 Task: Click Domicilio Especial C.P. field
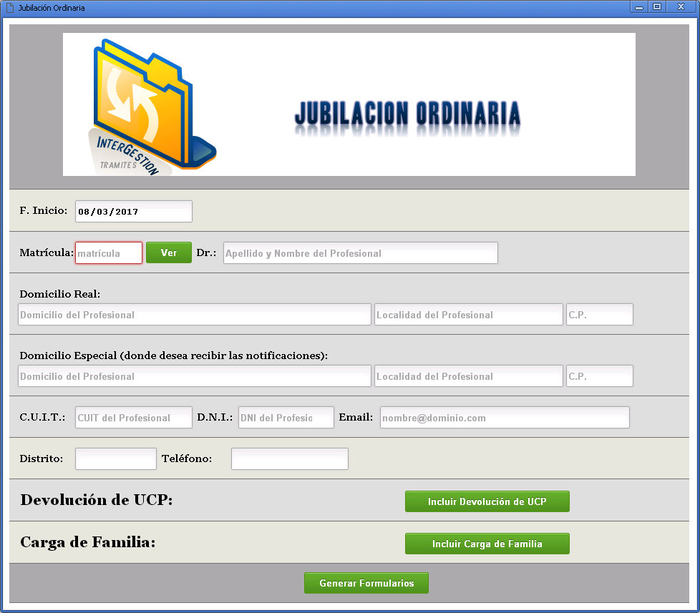600,376
